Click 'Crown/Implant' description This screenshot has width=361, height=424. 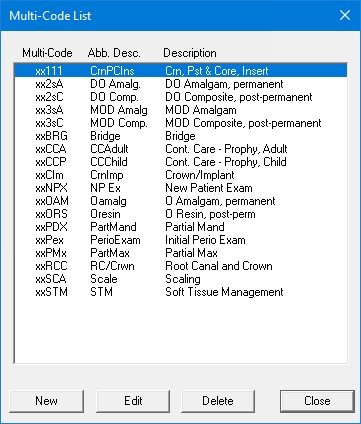[x=200, y=175]
